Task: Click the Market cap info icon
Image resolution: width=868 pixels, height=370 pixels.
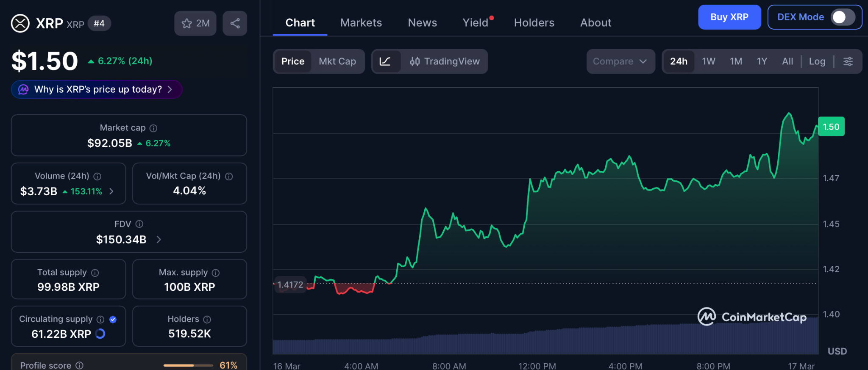Action: click(153, 128)
